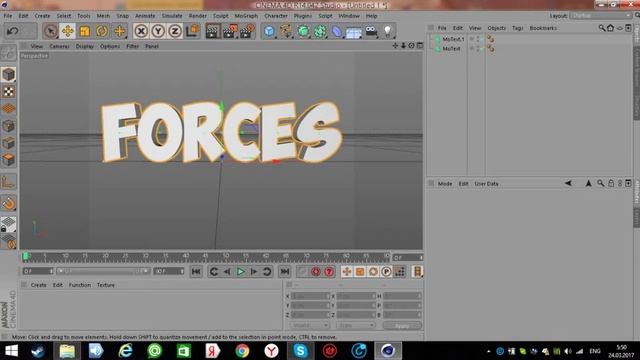The image size is (640, 360).
Task: Add a light object
Action: click(x=388, y=31)
